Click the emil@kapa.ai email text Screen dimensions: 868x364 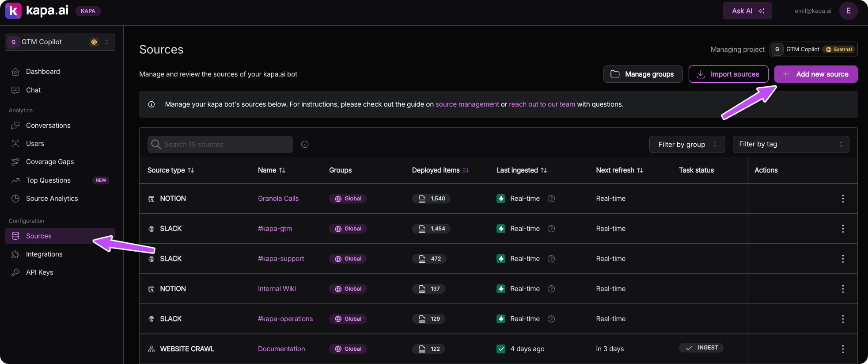coord(813,11)
